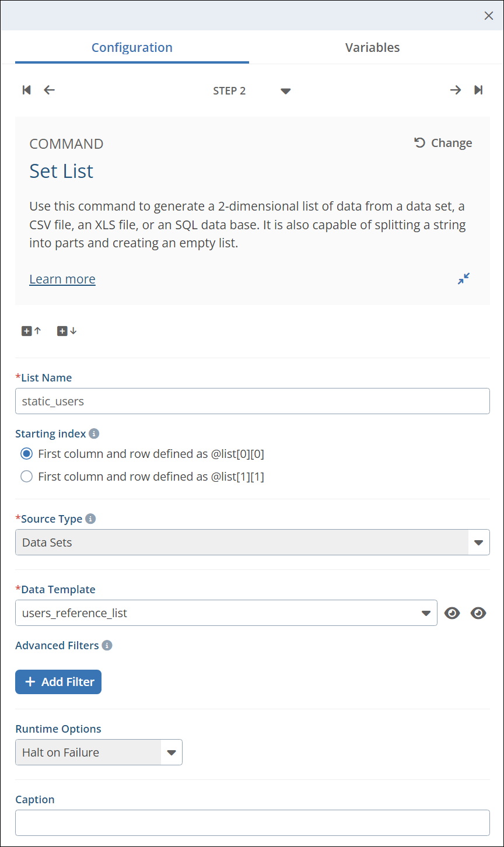Open the Configuration tab

[x=132, y=48]
